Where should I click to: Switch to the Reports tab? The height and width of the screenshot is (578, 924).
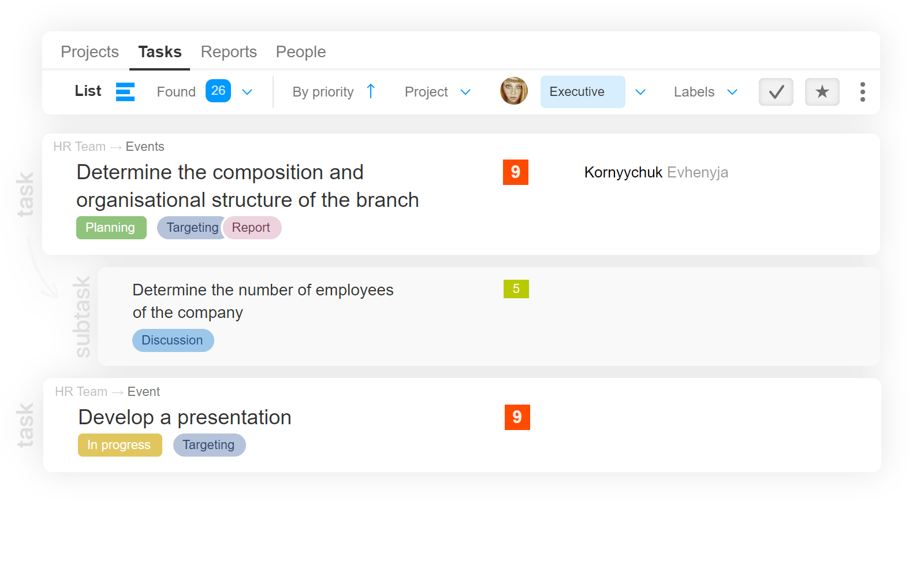point(229,51)
